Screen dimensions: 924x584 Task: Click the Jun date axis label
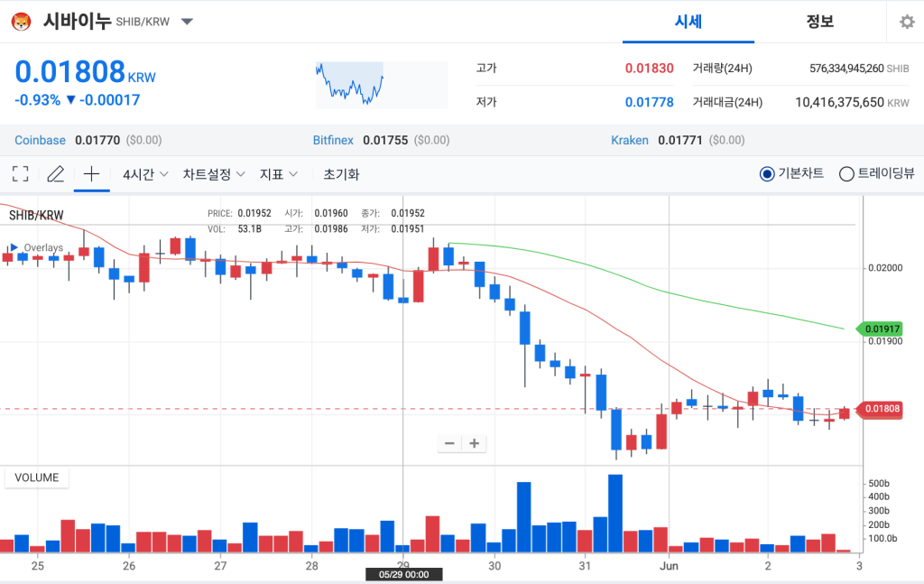click(x=669, y=566)
